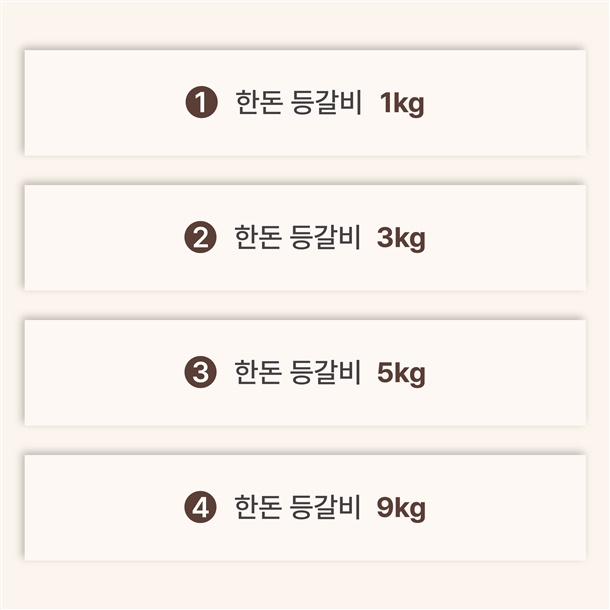
Task: Click the number 3 circle icon
Action: (201, 374)
